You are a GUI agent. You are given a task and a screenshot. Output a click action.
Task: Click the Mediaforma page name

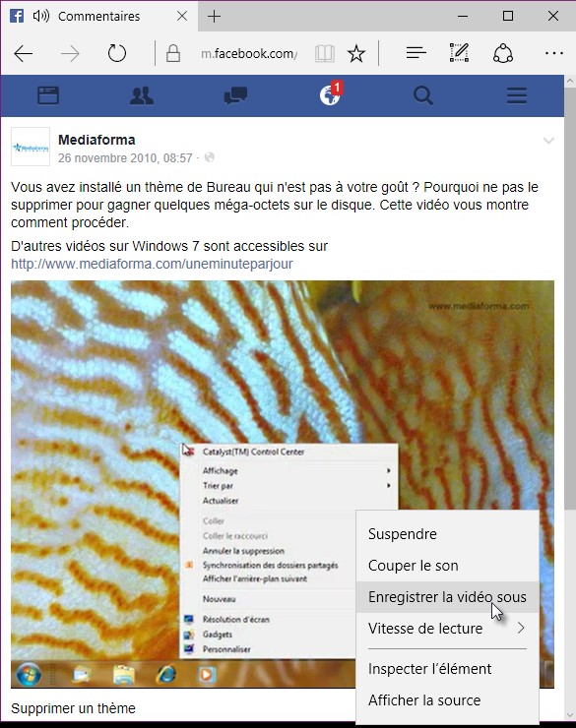[96, 140]
